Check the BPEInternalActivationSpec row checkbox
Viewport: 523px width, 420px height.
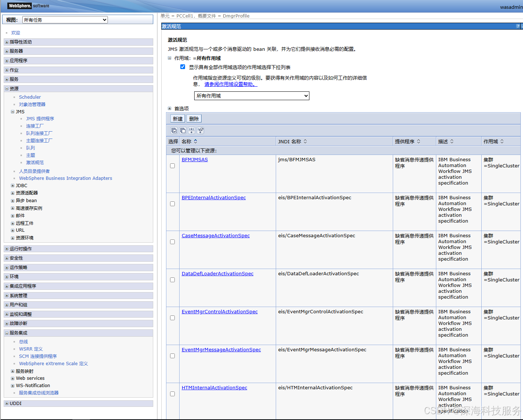pos(172,204)
